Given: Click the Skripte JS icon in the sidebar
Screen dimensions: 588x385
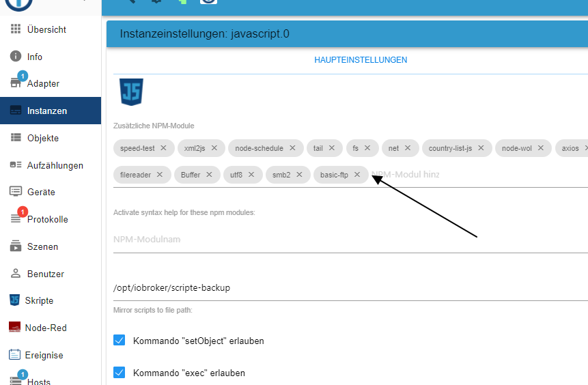Looking at the screenshot, I should pos(14,300).
